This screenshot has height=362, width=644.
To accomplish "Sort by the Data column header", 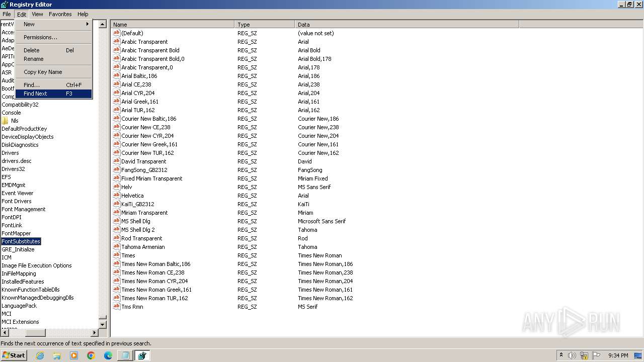I will (407, 24).
